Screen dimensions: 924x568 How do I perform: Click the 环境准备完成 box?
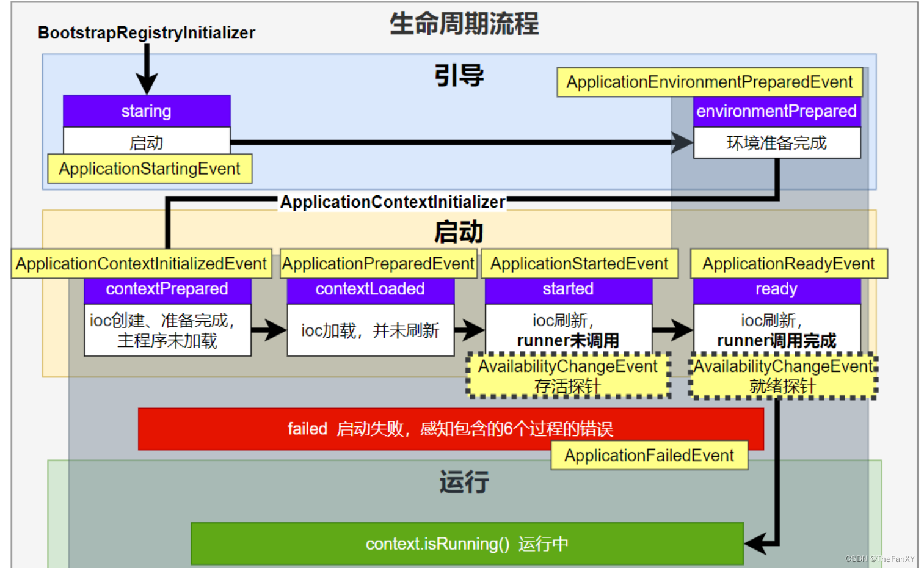[x=777, y=142]
